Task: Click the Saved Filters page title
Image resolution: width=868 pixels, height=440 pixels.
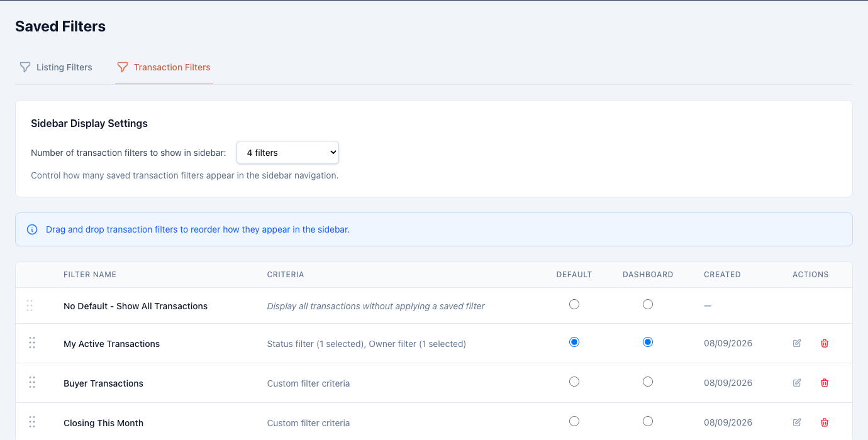Action: tap(60, 26)
